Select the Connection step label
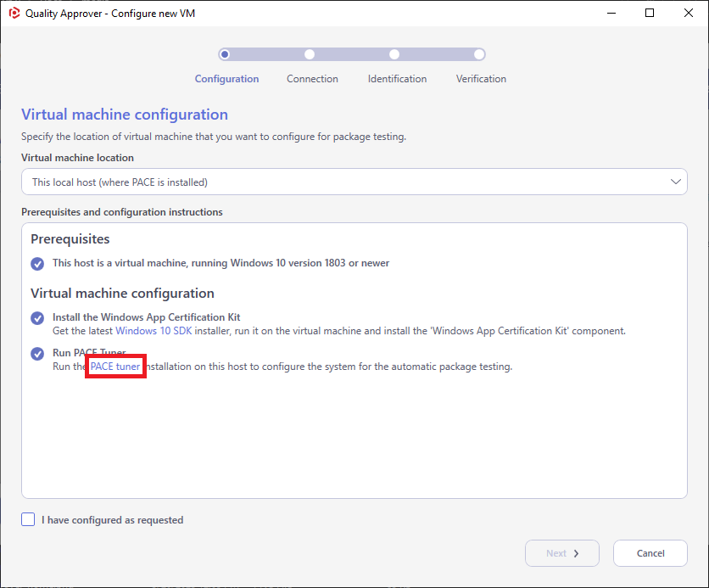The image size is (709, 588). coord(312,79)
